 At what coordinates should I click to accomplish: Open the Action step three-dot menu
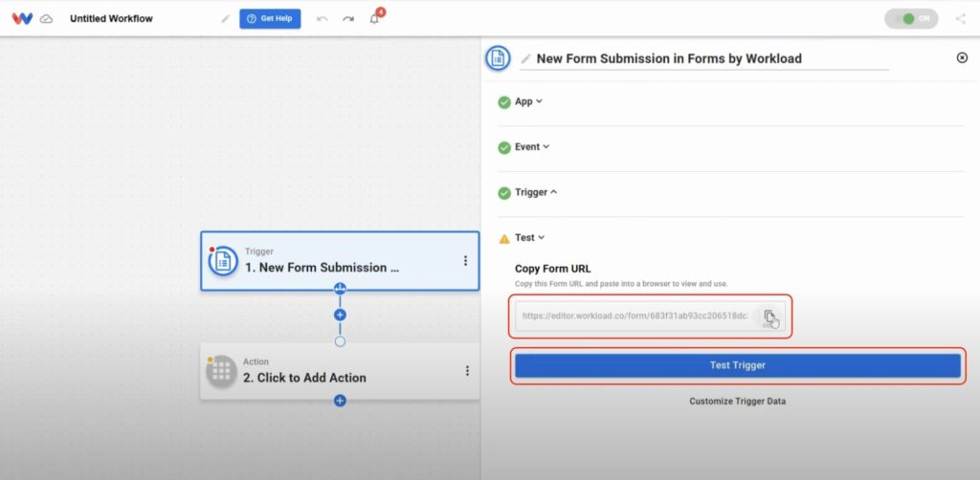467,371
